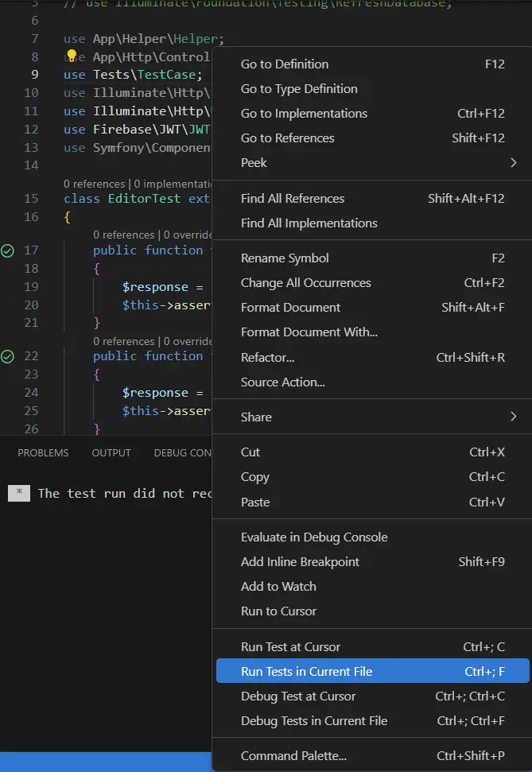This screenshot has height=772, width=532.
Task: Click the test status icon beside line 22
Action: click(8, 356)
